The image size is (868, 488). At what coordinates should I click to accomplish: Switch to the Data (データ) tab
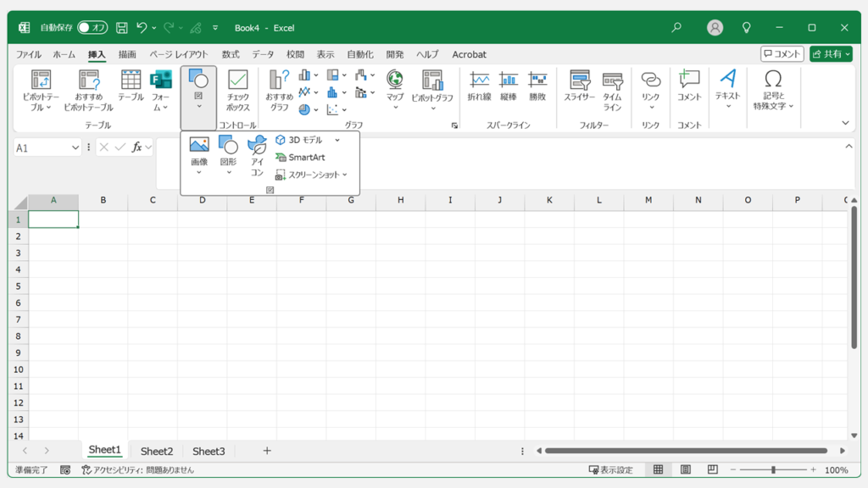coord(263,54)
